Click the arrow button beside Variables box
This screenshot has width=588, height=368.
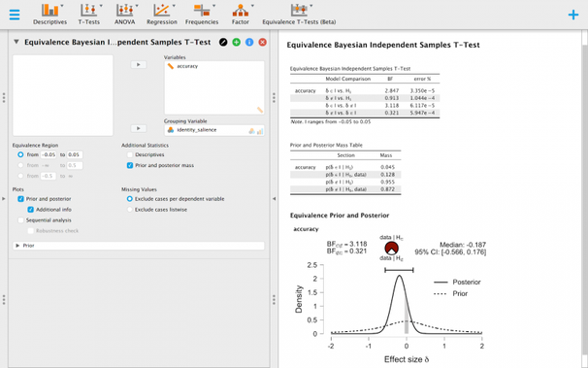point(139,64)
